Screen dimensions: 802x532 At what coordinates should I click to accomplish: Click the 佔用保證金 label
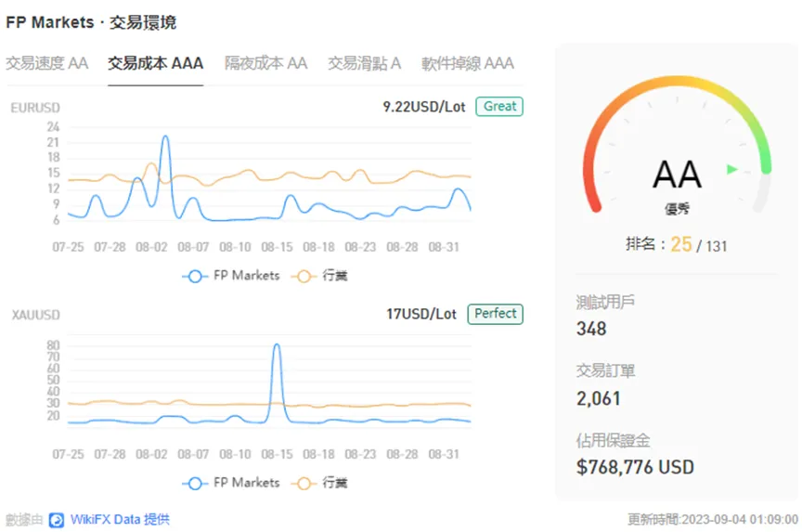pos(614,440)
